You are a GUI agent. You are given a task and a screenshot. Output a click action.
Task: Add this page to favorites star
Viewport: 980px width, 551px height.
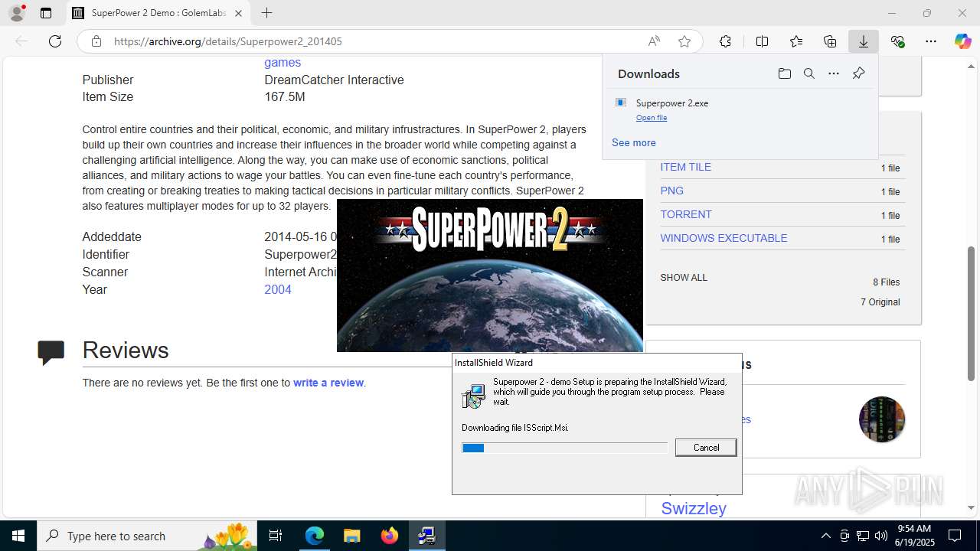[x=684, y=41]
